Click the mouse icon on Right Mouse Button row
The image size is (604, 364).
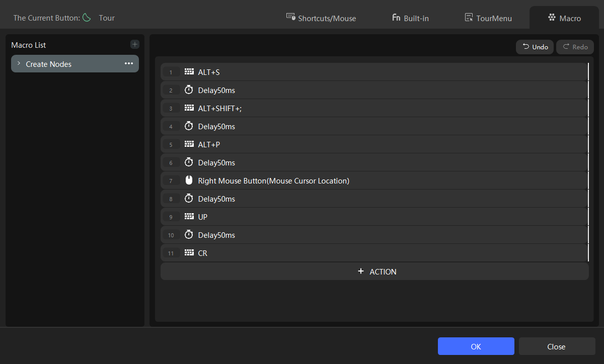tap(189, 180)
